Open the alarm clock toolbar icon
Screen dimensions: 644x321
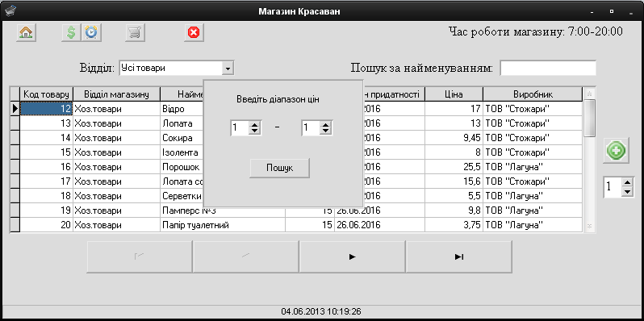[x=91, y=33]
